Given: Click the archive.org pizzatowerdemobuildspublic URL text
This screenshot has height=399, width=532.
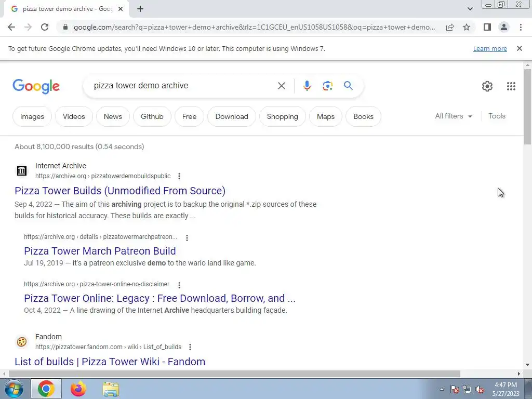Looking at the screenshot, I should tap(103, 176).
